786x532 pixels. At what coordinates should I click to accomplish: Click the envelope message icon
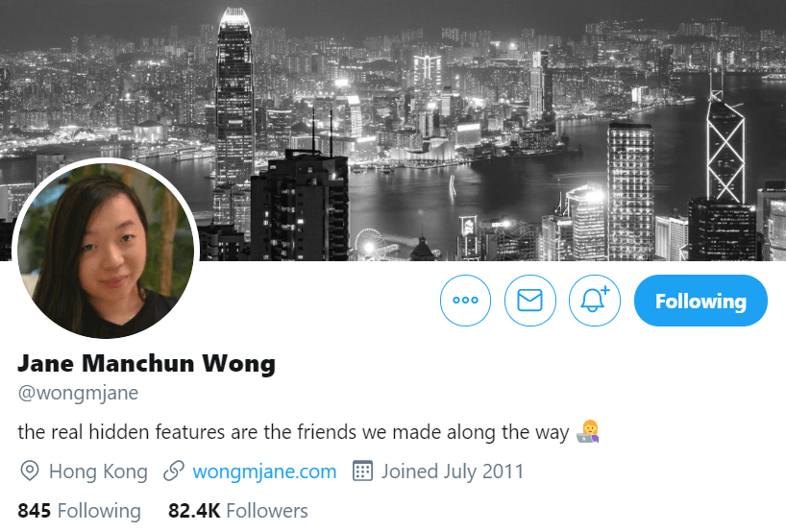[x=529, y=301]
